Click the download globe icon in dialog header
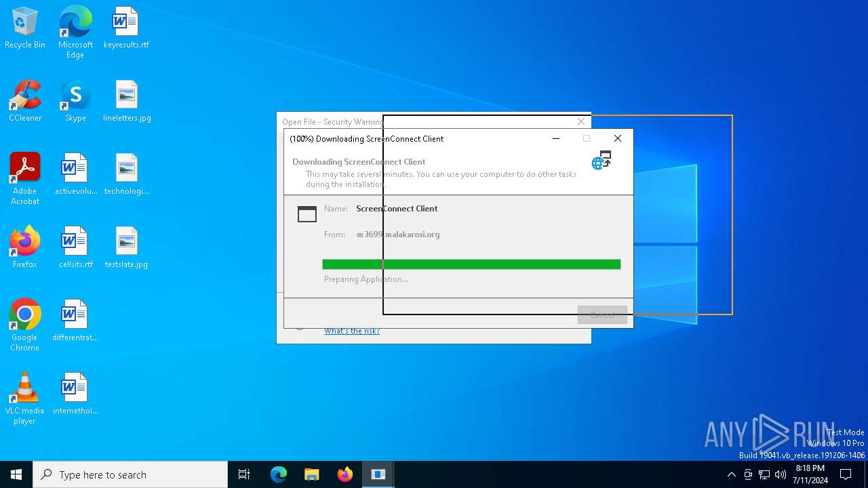This screenshot has width=868, height=488. pyautogui.click(x=601, y=160)
